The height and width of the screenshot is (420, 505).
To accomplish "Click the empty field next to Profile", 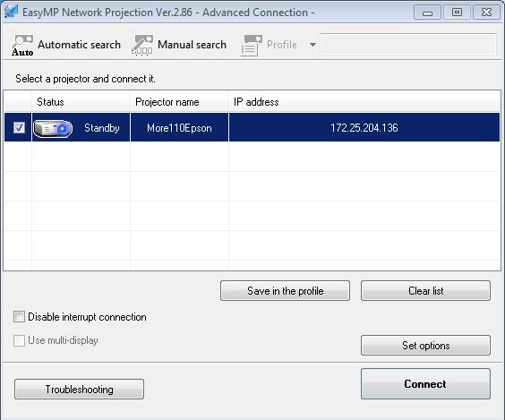I will tap(408, 44).
